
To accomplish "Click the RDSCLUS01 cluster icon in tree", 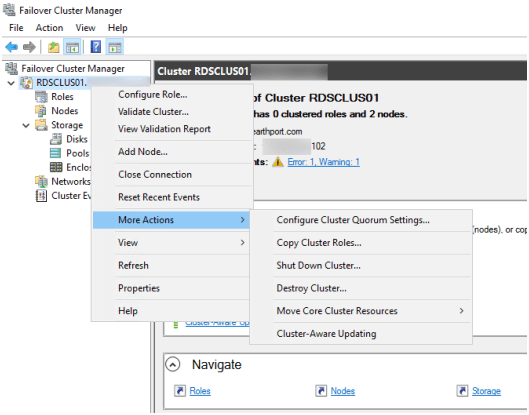I will tap(26, 82).
